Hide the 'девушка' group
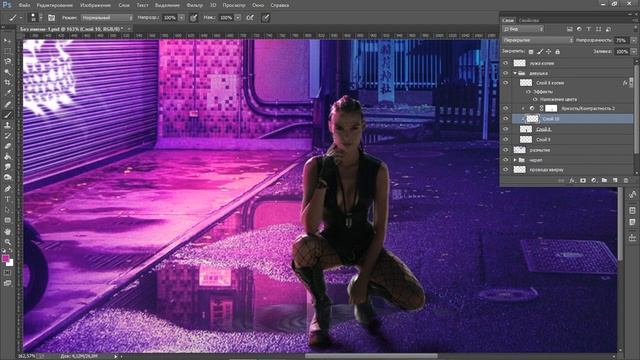The width and height of the screenshot is (640, 360). (x=506, y=73)
